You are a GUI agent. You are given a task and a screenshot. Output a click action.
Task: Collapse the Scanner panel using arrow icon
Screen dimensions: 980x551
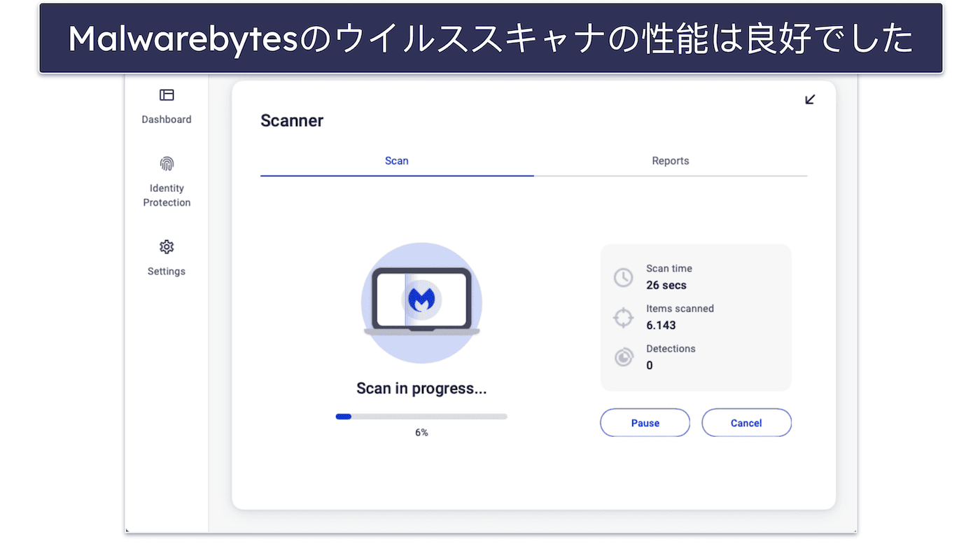point(810,99)
